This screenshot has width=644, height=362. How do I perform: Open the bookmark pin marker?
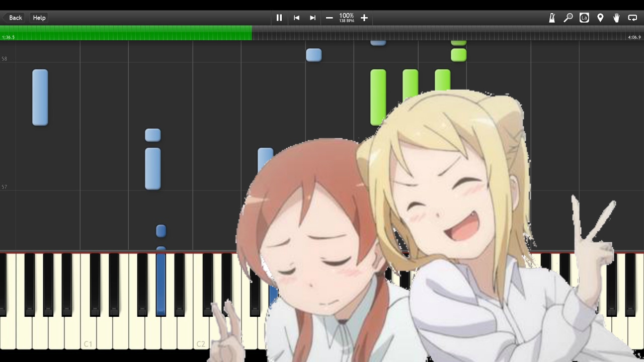pos(600,18)
